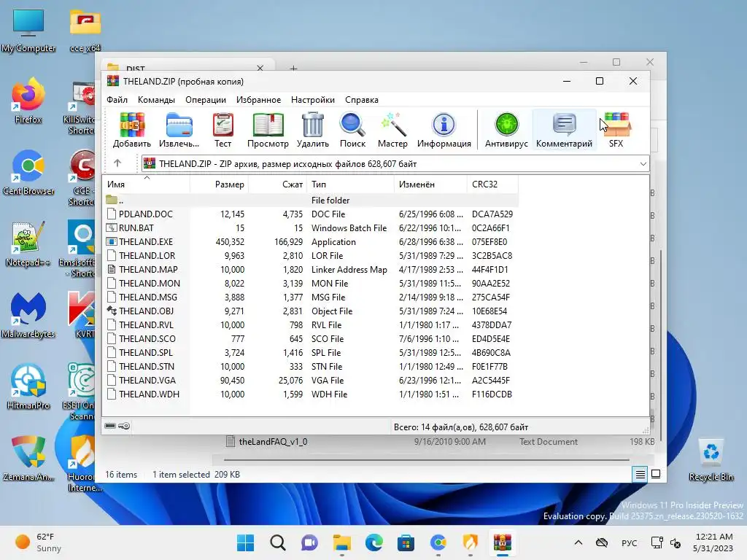Close the DIST tab in Explorer
The height and width of the screenshot is (560, 747).
[260, 68]
